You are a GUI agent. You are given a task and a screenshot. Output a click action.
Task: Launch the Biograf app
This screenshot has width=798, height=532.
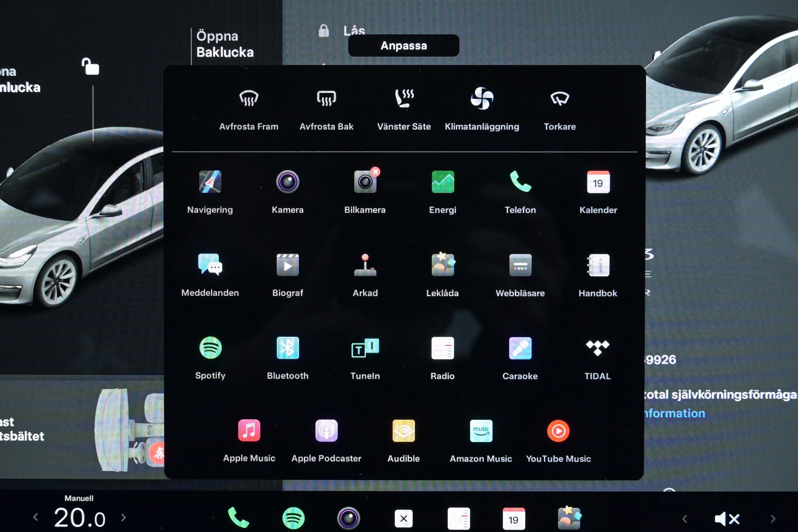pos(287,275)
